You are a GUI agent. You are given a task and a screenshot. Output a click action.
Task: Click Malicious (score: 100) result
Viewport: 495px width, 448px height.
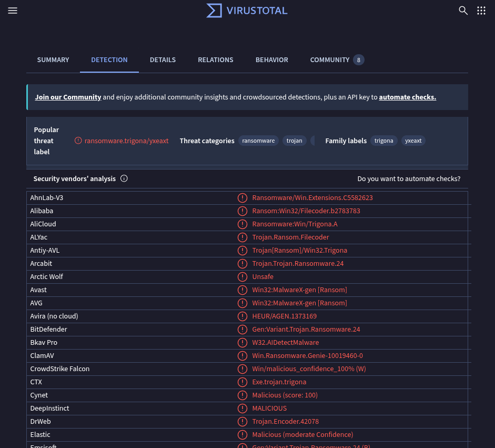(285, 395)
